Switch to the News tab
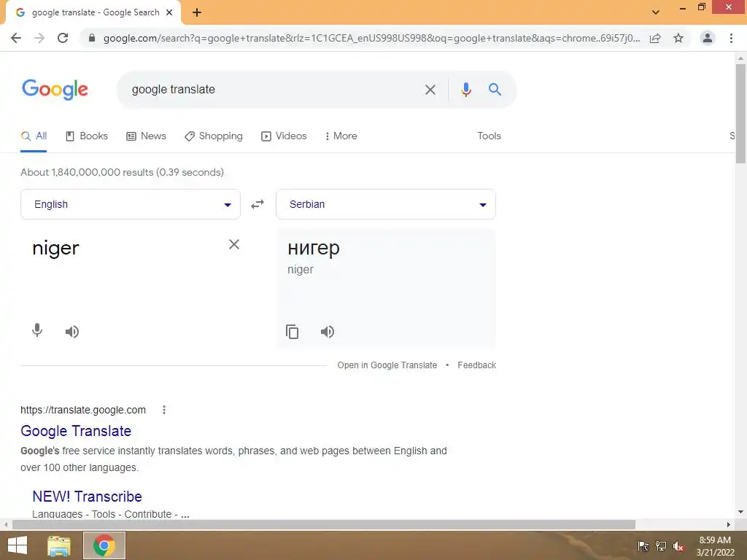747x560 pixels. click(x=146, y=136)
